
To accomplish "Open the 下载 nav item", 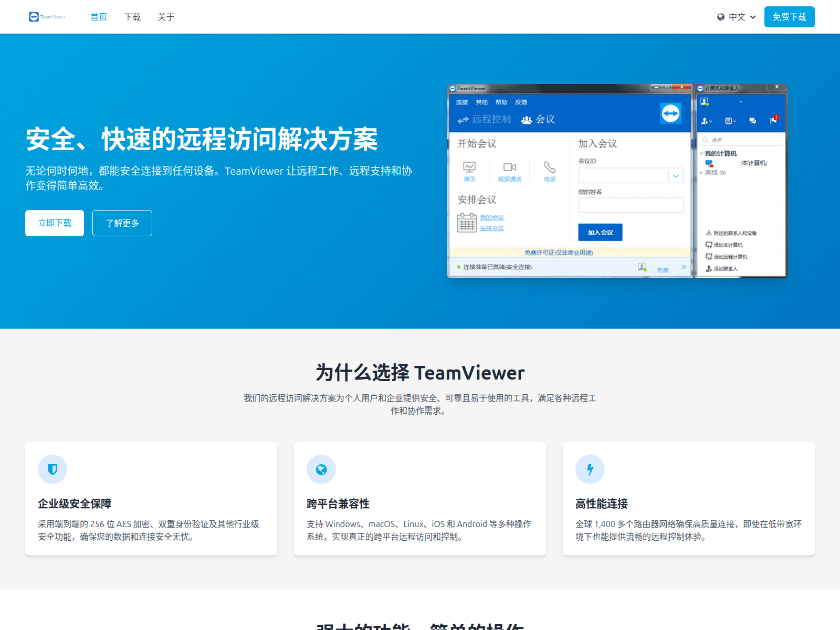I will coord(132,17).
